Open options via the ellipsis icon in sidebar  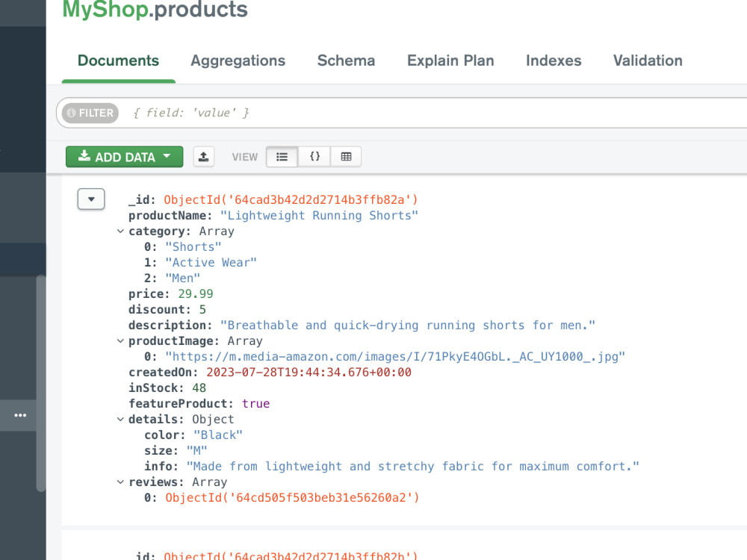[20, 416]
